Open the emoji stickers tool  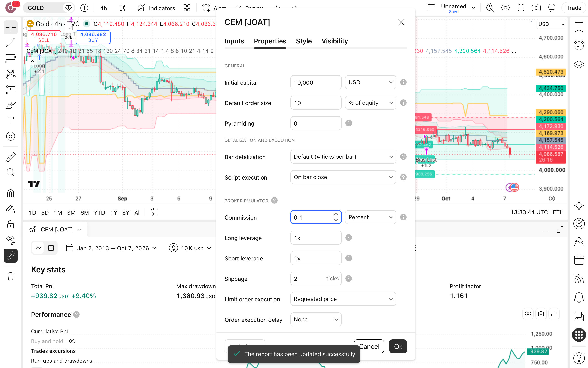point(10,136)
